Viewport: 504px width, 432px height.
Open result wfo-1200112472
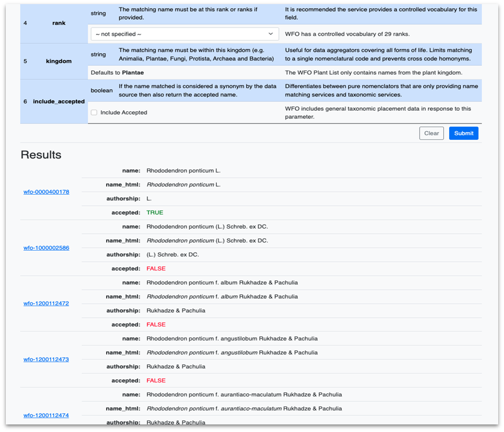[46, 304]
